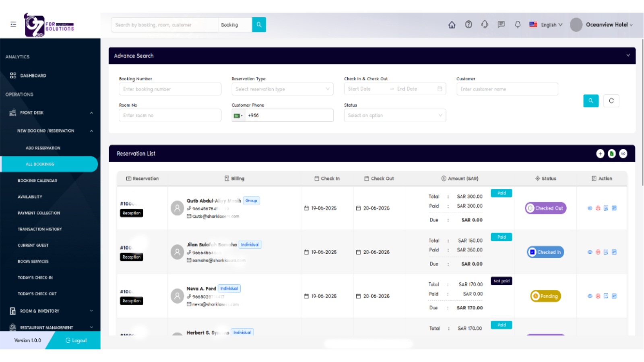Click the headset support icon

click(485, 25)
